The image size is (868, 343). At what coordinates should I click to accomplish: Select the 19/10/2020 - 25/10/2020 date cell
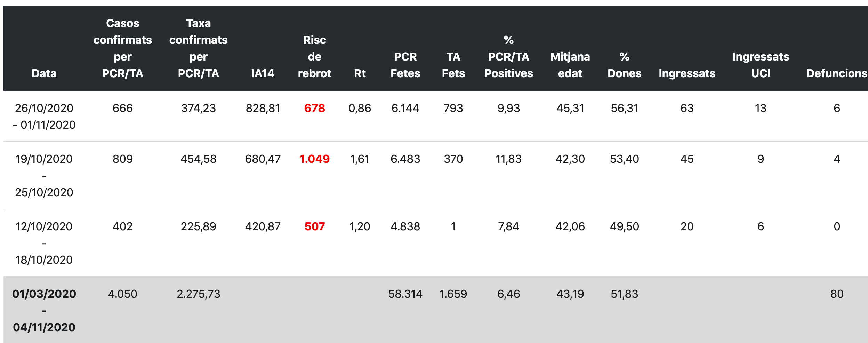click(44, 176)
